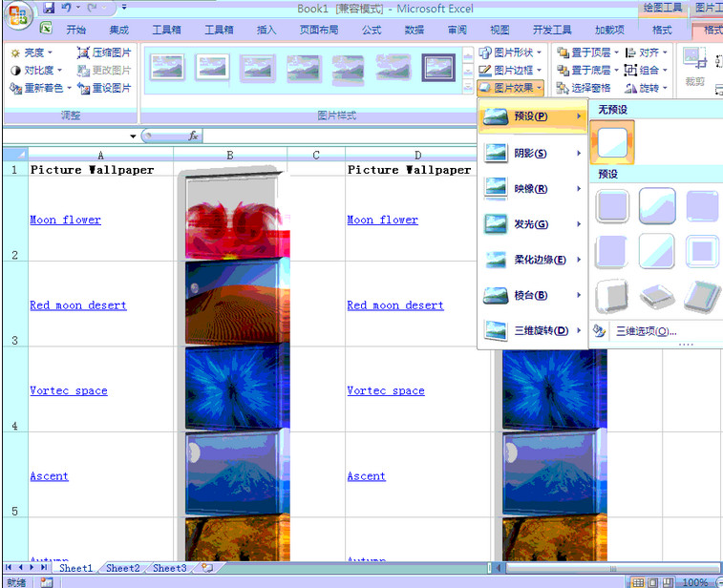Open 图片边框 picture border dropdown
The height and width of the screenshot is (588, 723).
510,71
